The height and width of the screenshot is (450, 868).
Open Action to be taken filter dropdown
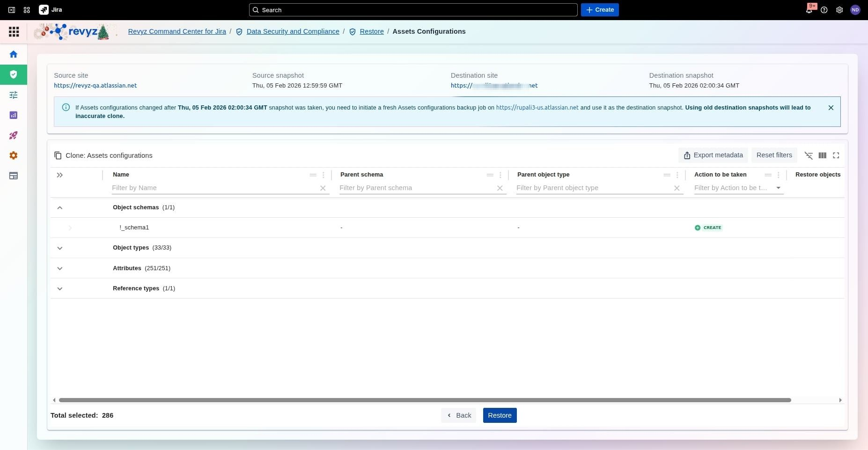pyautogui.click(x=778, y=188)
